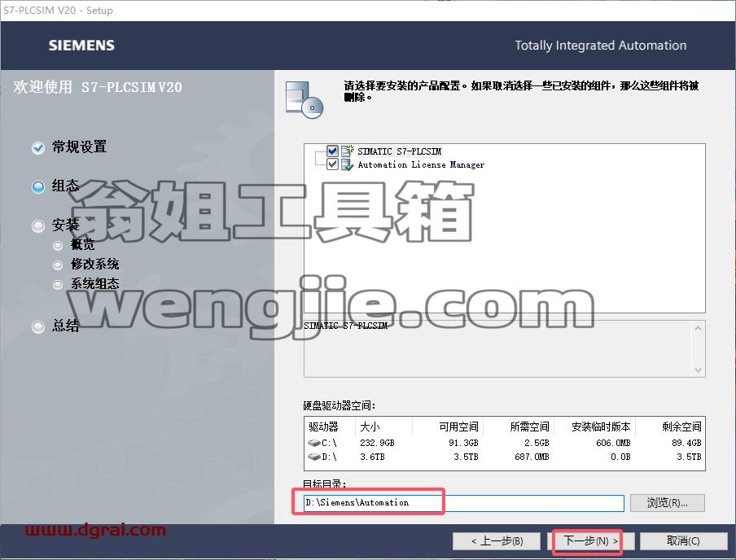This screenshot has height=560, width=736.
Task: Click the 3.6TB size cell
Action: (x=372, y=457)
